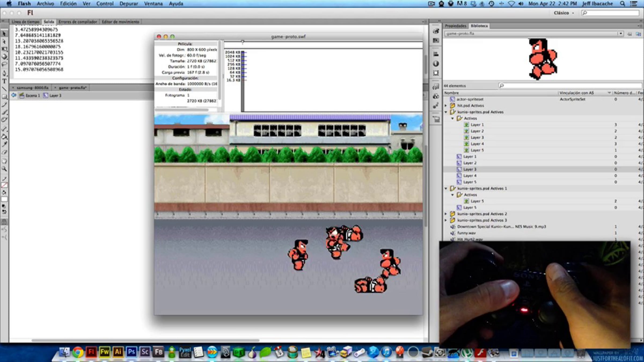
Task: Open the Clásico workspace dropdown
Action: (564, 13)
